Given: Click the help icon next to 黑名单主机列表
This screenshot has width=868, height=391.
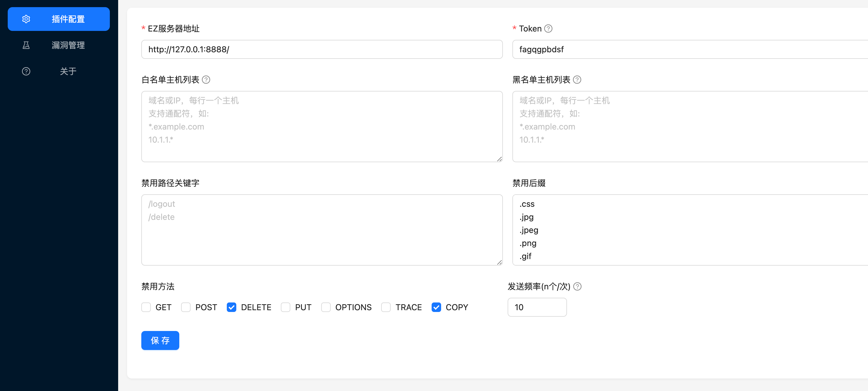Looking at the screenshot, I should click(x=577, y=80).
